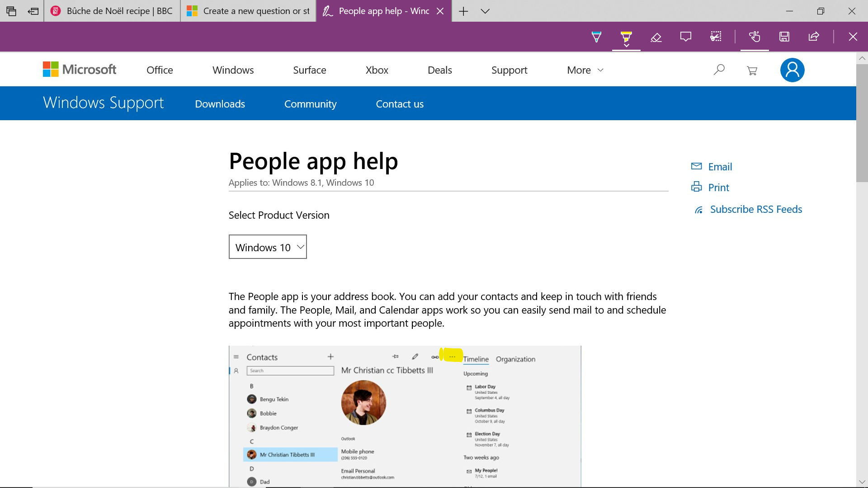Print this article
The width and height of the screenshot is (868, 488).
pyautogui.click(x=718, y=188)
